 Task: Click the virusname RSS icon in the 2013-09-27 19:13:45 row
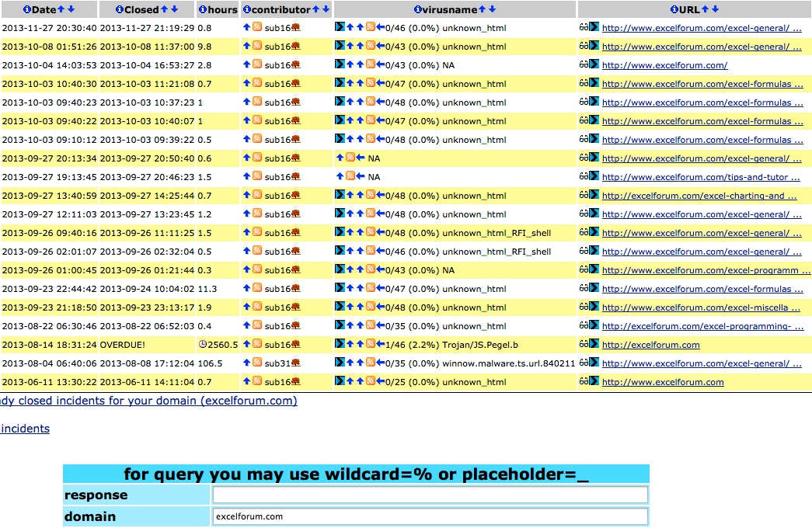pos(350,176)
